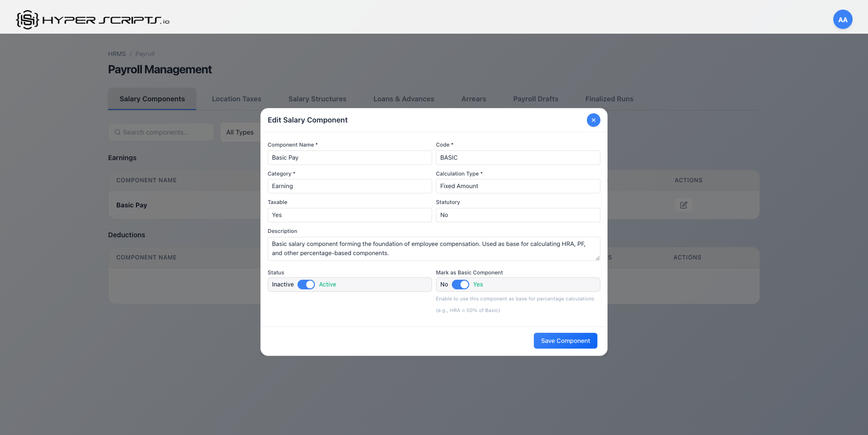Image resolution: width=868 pixels, height=435 pixels.
Task: Close the Edit Salary Component dialog
Action: coord(594,120)
